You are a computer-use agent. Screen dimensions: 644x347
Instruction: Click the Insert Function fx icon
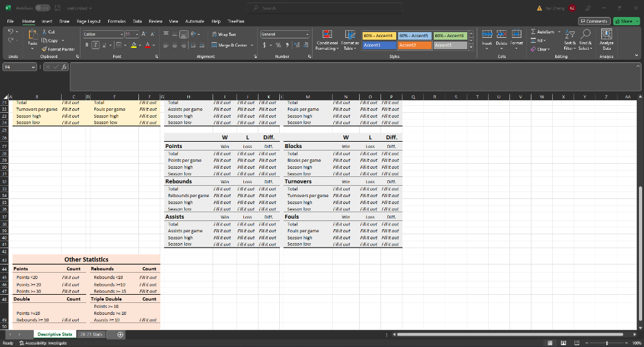pyautogui.click(x=63, y=66)
